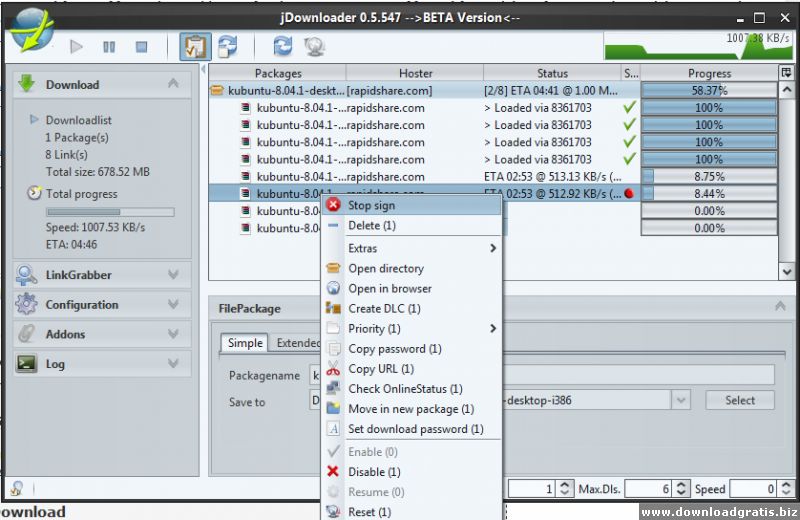
Task: Choose Delete (1) in the context menu
Action: click(x=411, y=226)
